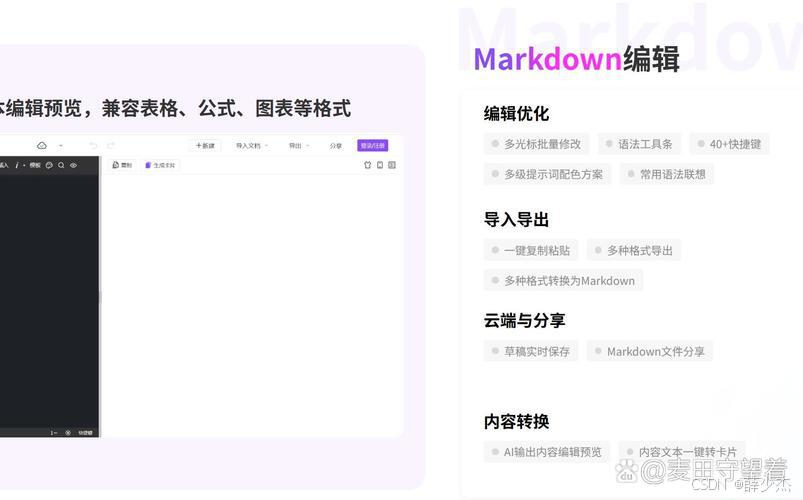Click the circular icon in editor status bar
803x500 pixels.
[68, 433]
